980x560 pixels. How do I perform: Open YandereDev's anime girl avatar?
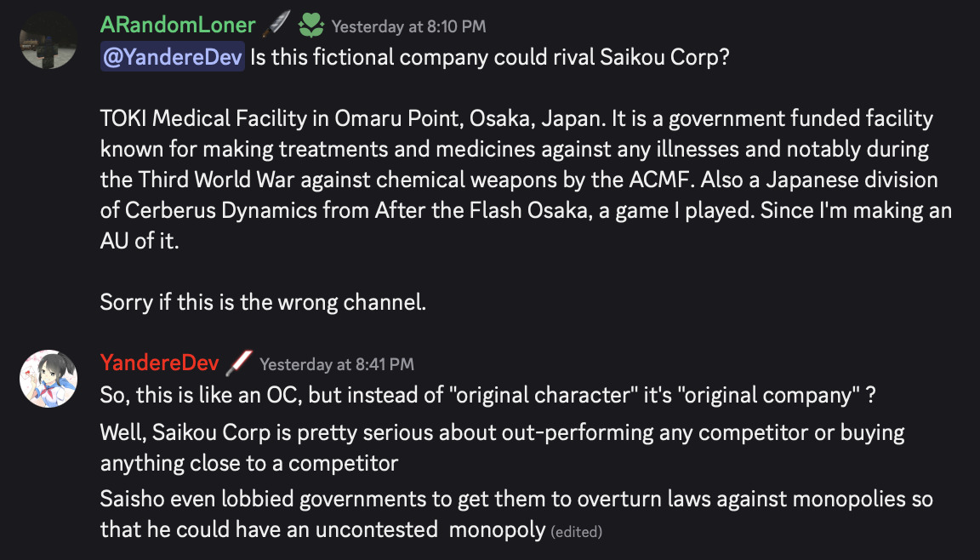48,378
